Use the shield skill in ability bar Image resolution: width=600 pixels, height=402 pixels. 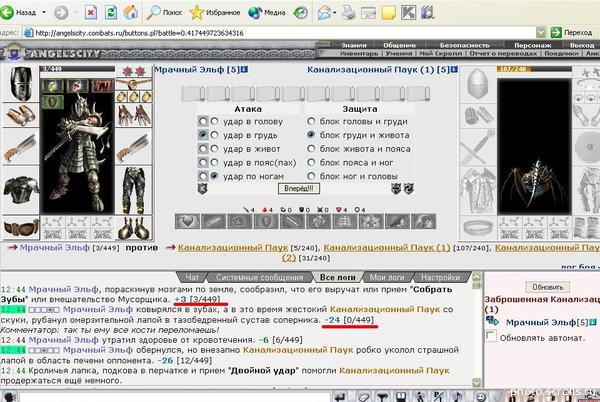coord(266,221)
